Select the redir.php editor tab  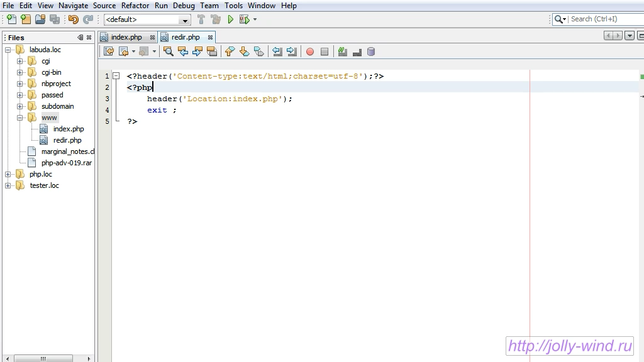(186, 37)
